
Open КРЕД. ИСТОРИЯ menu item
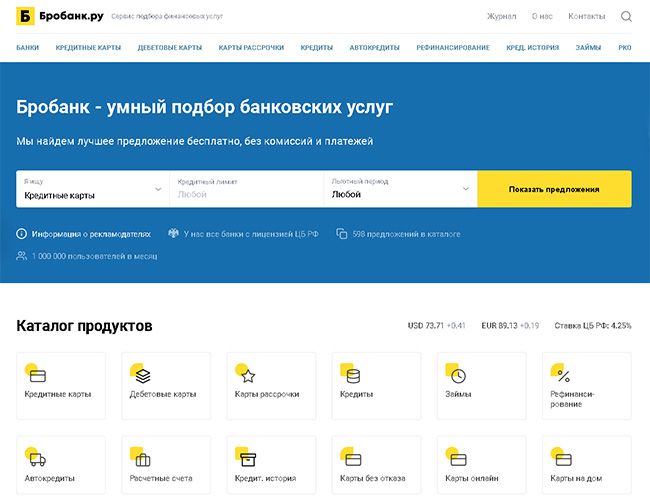(533, 48)
